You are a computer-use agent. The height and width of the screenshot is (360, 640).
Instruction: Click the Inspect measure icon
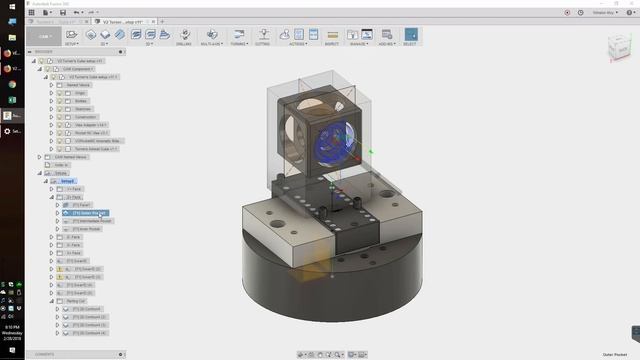click(333, 35)
